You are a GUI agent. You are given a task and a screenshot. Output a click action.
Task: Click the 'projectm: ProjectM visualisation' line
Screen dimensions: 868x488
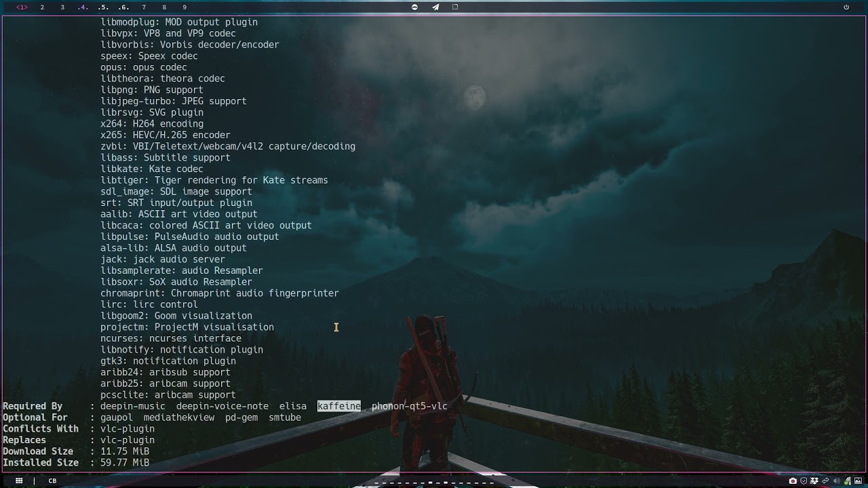point(187,327)
